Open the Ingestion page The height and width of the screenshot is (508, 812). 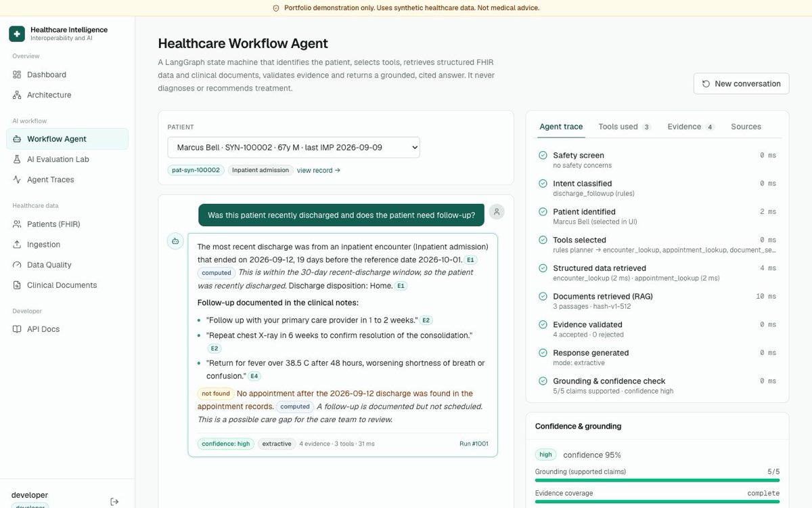(x=67, y=245)
